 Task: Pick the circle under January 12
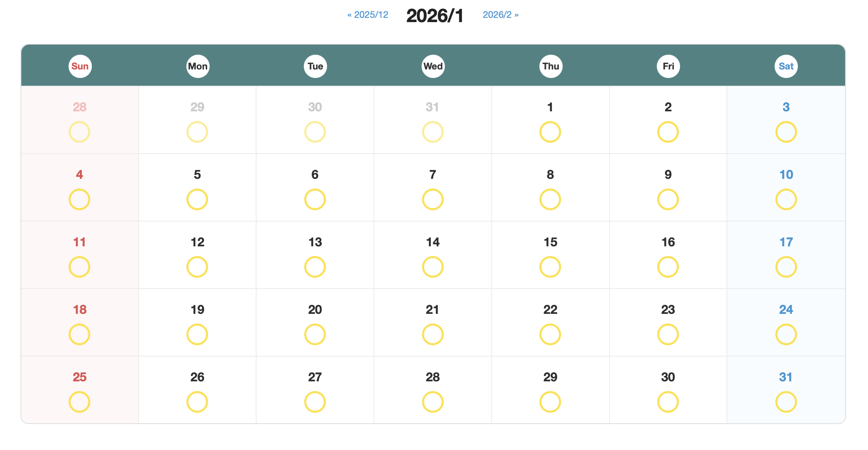[197, 267]
